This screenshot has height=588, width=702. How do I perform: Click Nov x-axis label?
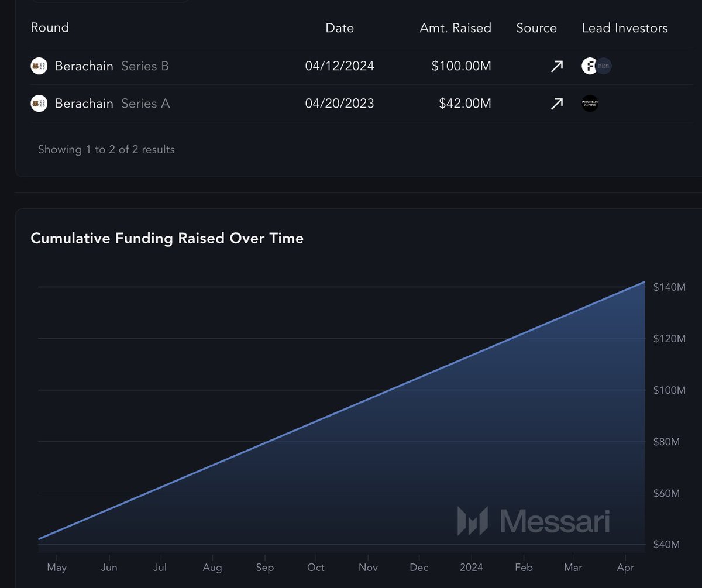pyautogui.click(x=368, y=568)
